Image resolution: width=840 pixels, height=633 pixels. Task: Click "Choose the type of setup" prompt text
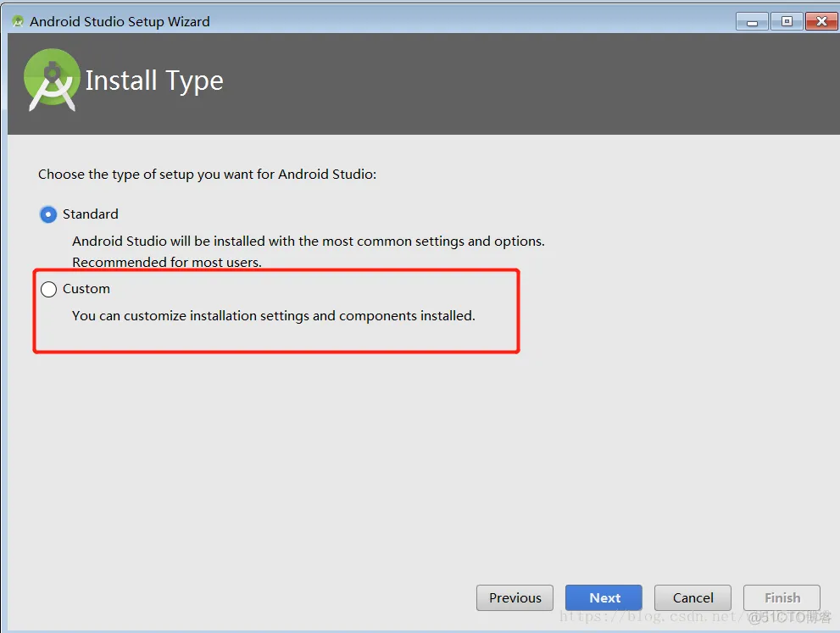pos(208,175)
